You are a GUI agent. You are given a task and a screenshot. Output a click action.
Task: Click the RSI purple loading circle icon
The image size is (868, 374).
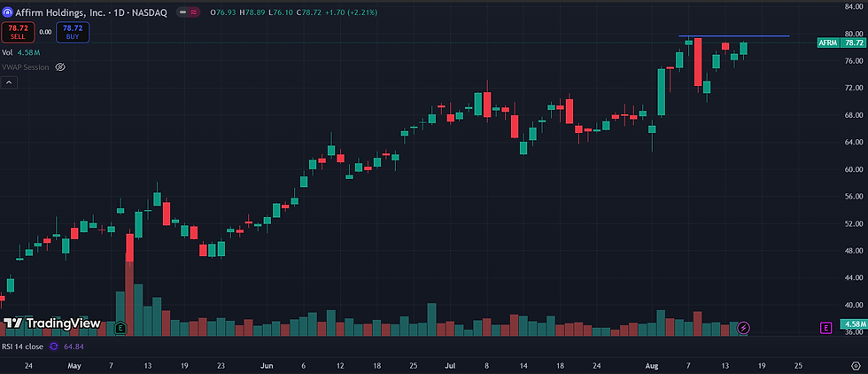[54, 347]
